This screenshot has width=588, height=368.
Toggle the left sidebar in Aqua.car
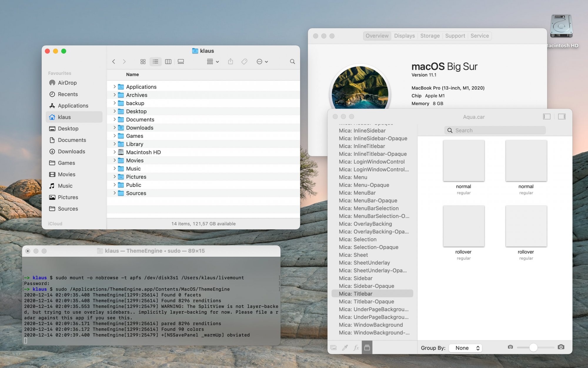(x=547, y=117)
